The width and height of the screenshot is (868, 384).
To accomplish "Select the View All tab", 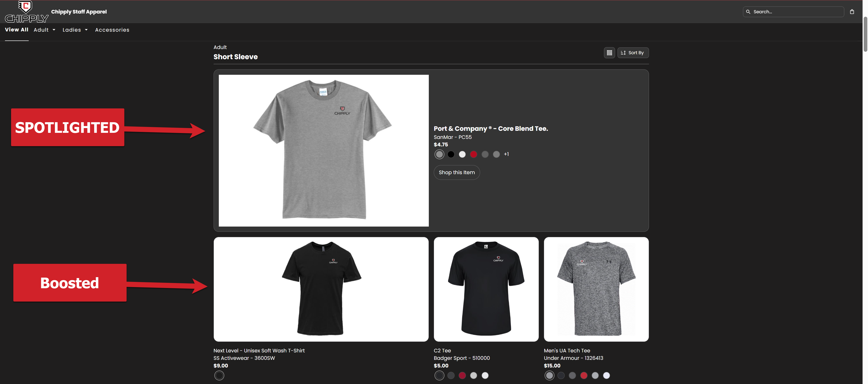I will click(17, 30).
